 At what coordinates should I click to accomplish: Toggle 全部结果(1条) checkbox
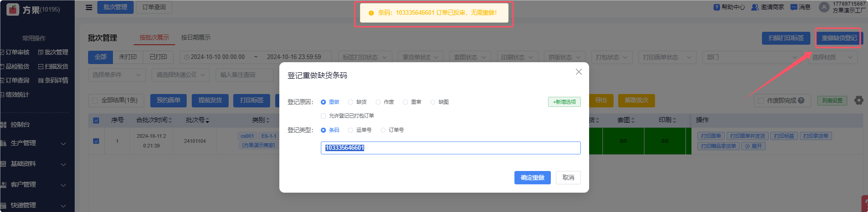pyautogui.click(x=95, y=100)
